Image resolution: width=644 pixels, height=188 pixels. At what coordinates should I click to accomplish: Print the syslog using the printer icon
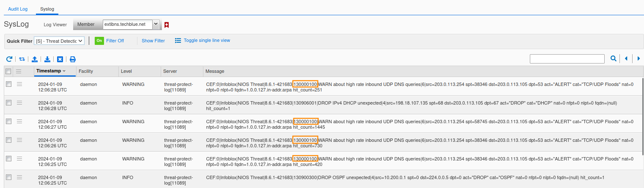[73, 59]
